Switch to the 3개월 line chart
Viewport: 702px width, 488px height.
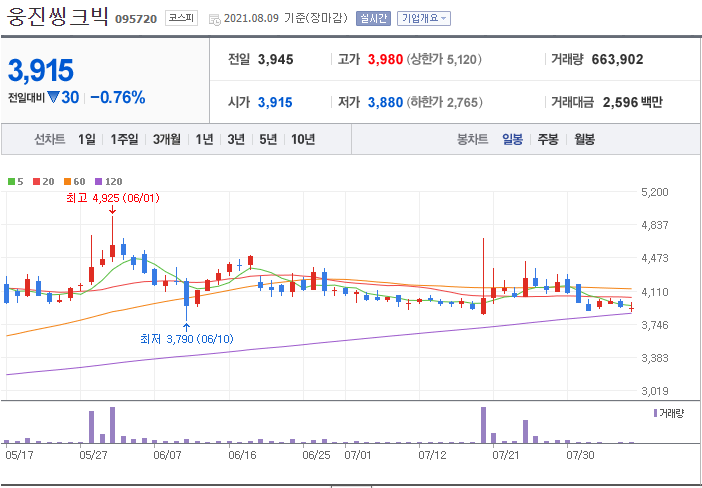click(167, 139)
